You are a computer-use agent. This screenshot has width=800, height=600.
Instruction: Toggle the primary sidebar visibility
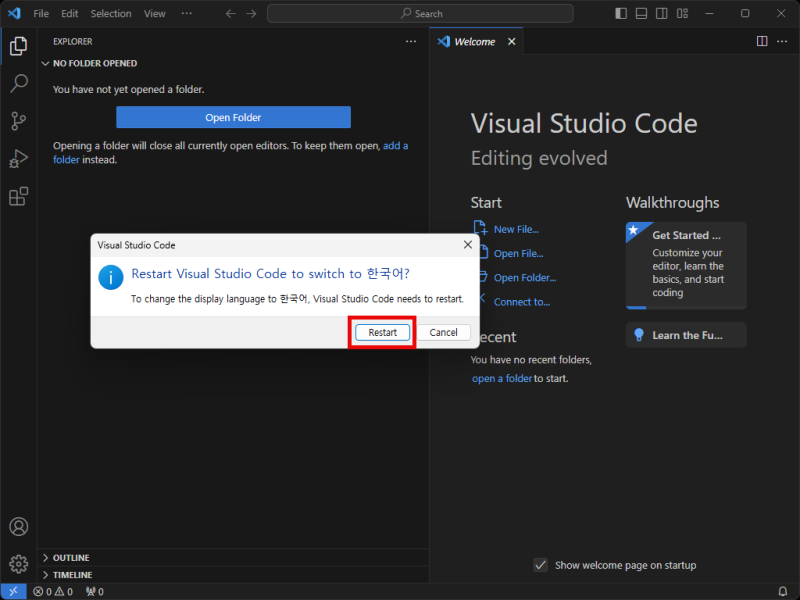tap(620, 13)
